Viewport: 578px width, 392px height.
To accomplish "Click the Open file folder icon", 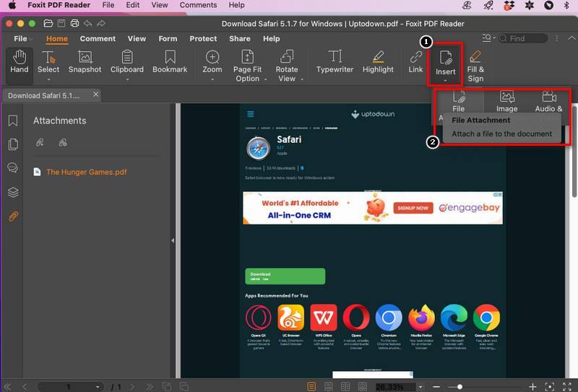I will [48, 23].
